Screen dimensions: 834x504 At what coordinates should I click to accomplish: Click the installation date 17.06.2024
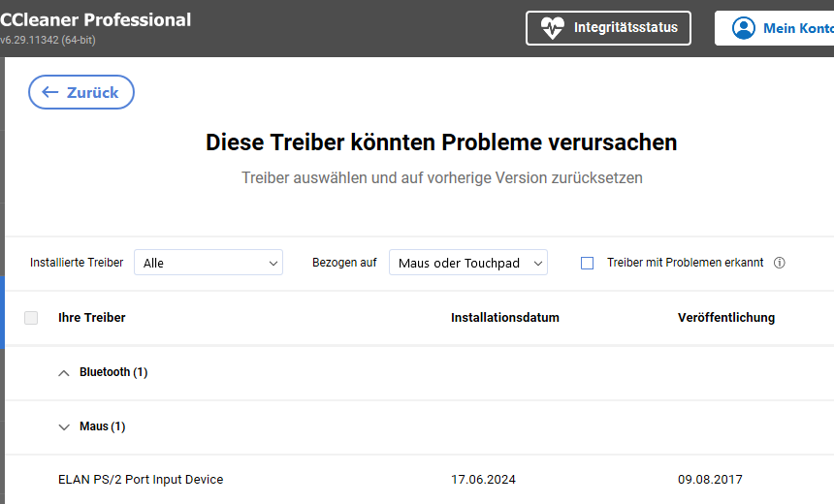[x=481, y=480]
